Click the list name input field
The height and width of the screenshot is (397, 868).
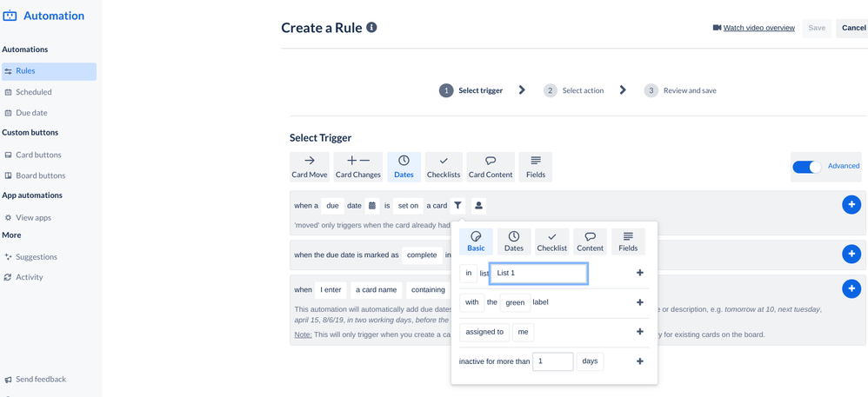click(538, 273)
